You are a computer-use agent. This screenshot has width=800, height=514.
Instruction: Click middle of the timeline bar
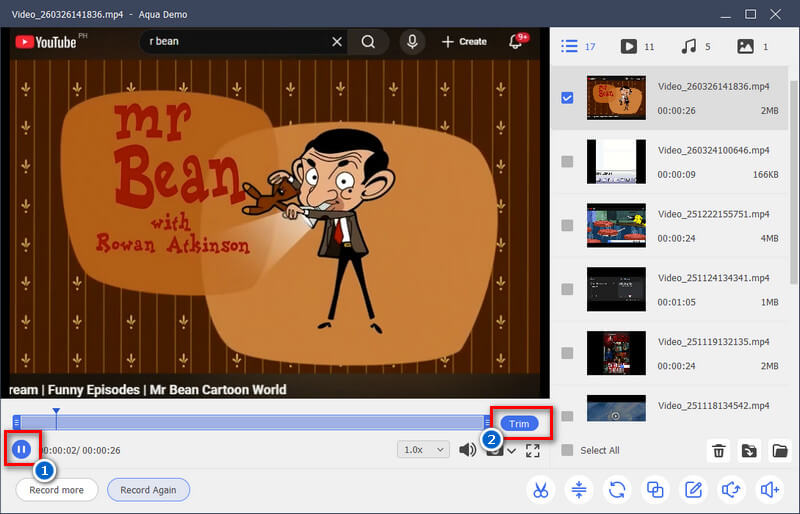(252, 422)
